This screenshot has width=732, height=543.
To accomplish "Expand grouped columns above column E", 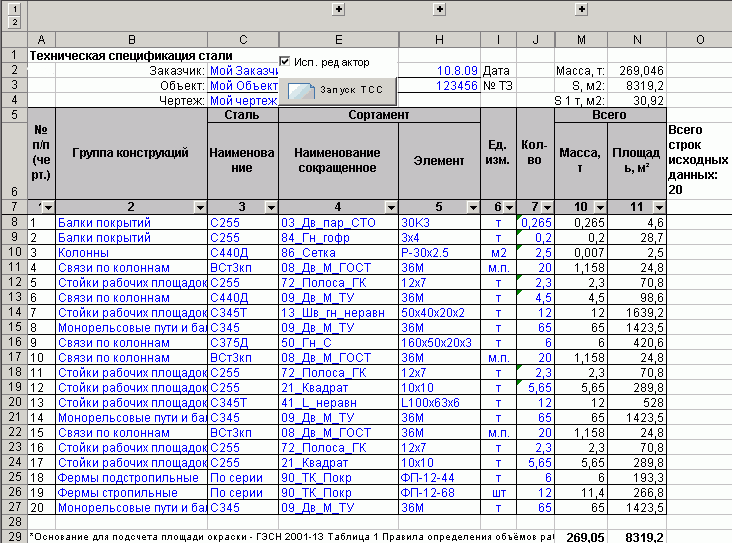I will [x=338, y=9].
